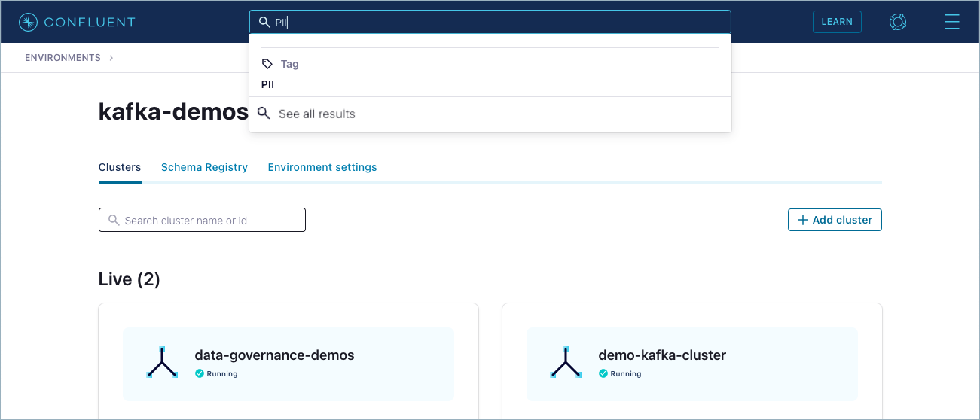Click the tag icon in search results

[267, 64]
